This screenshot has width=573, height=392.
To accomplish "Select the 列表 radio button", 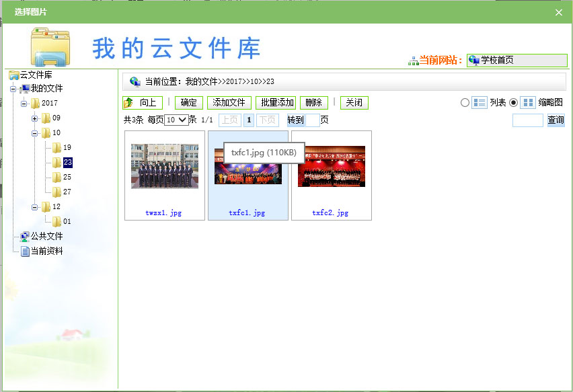I will pos(465,103).
